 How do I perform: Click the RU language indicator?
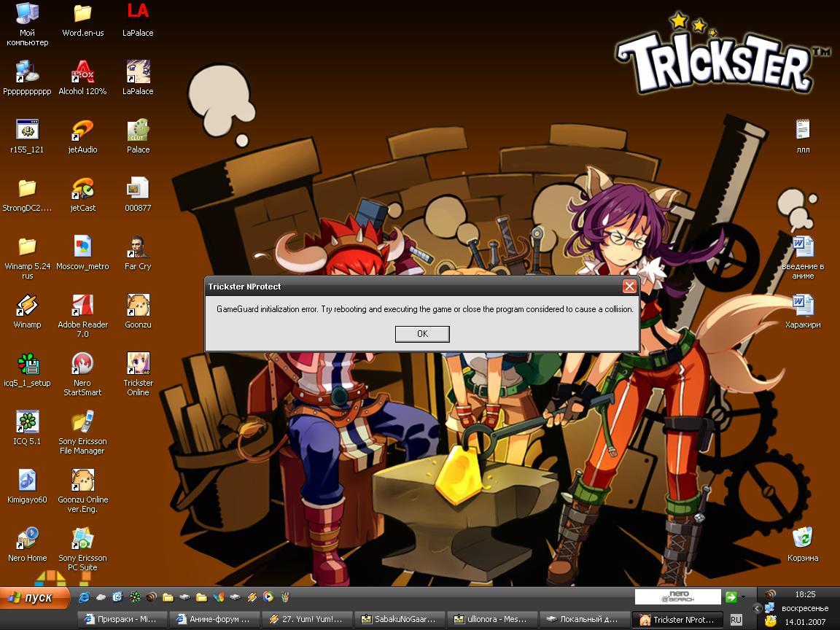click(736, 620)
